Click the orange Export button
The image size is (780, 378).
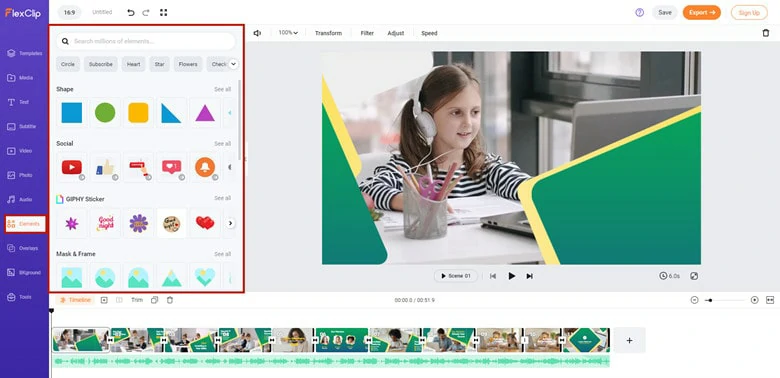701,12
